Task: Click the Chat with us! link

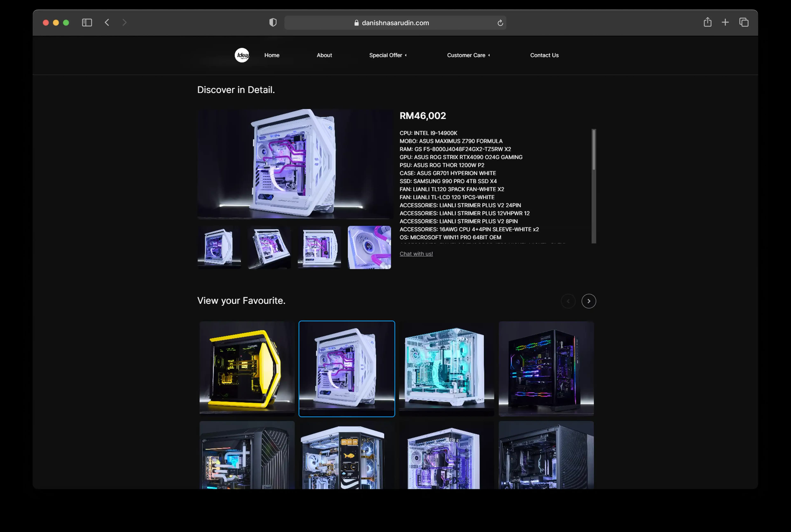Action: point(416,254)
